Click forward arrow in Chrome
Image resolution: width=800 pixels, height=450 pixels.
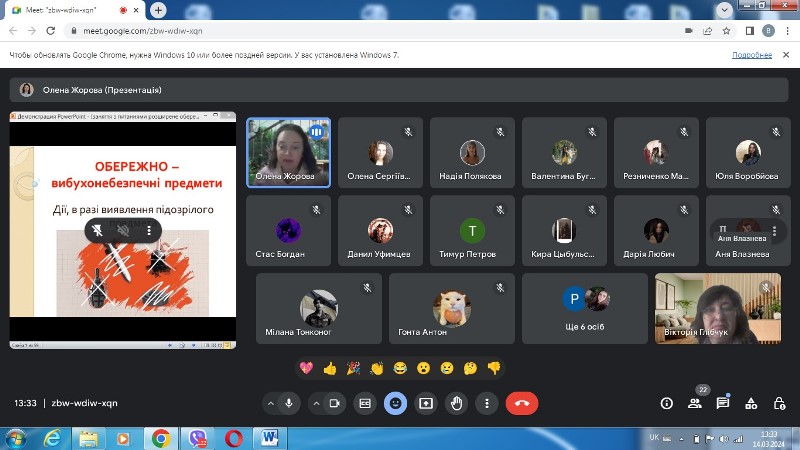click(32, 31)
